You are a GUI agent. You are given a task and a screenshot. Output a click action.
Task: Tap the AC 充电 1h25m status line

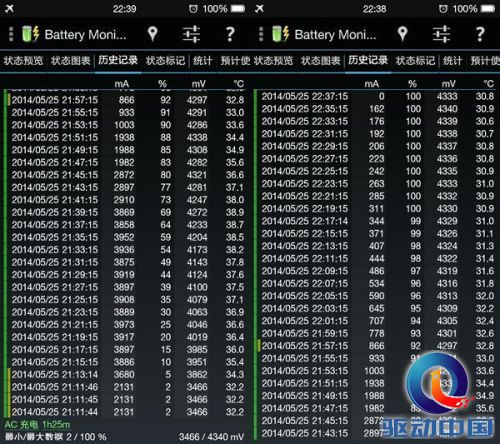pyautogui.click(x=37, y=425)
